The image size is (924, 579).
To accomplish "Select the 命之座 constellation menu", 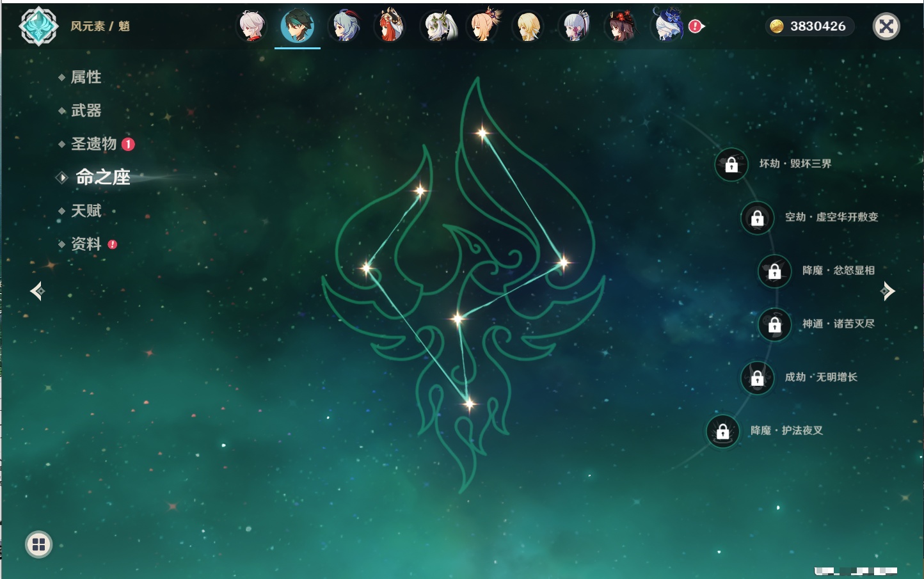I will pyautogui.click(x=102, y=177).
